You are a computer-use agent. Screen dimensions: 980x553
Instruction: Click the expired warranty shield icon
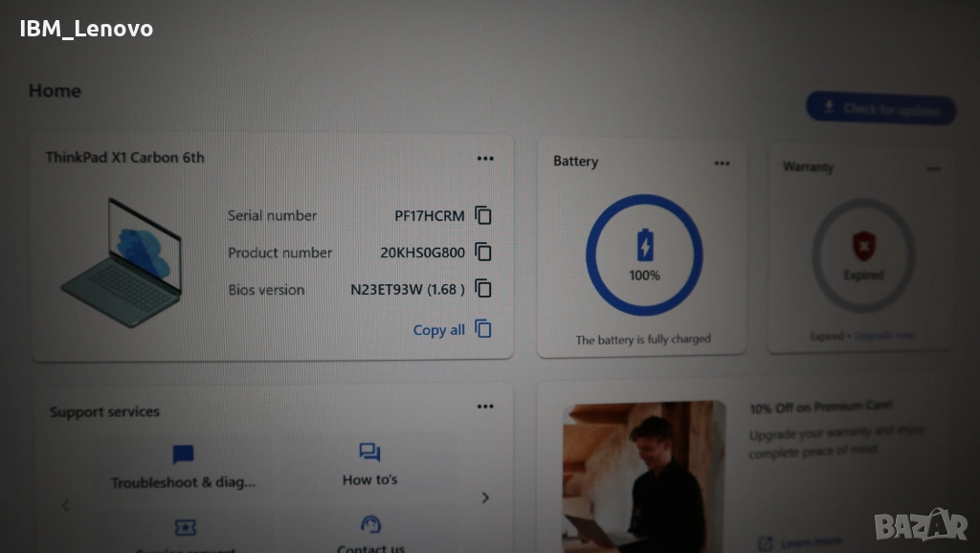(x=864, y=246)
